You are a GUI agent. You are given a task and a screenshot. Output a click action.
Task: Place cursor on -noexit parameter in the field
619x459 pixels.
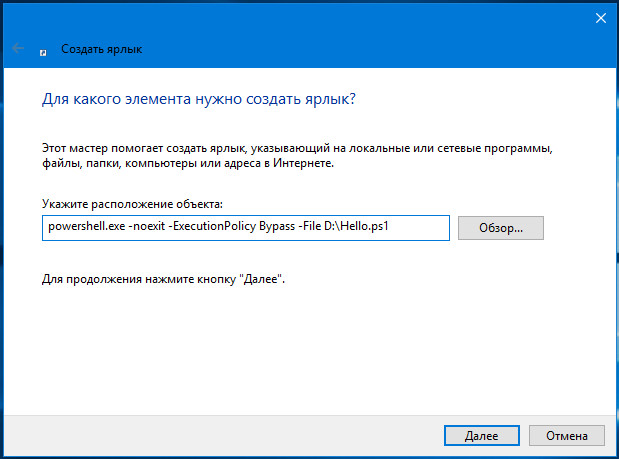coord(147,227)
